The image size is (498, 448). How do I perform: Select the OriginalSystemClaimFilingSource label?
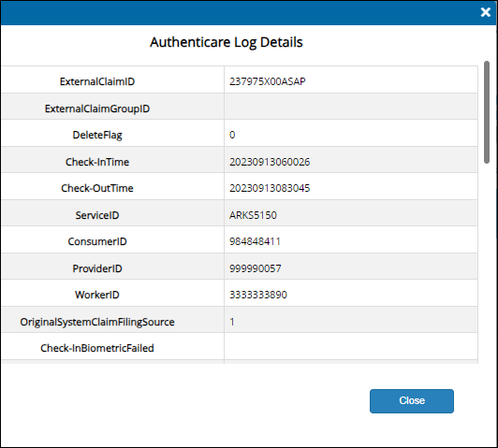pyautogui.click(x=97, y=322)
